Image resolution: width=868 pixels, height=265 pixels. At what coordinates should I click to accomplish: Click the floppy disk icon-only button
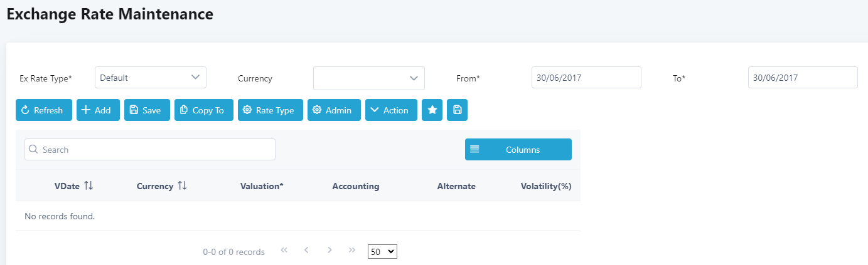(x=458, y=110)
